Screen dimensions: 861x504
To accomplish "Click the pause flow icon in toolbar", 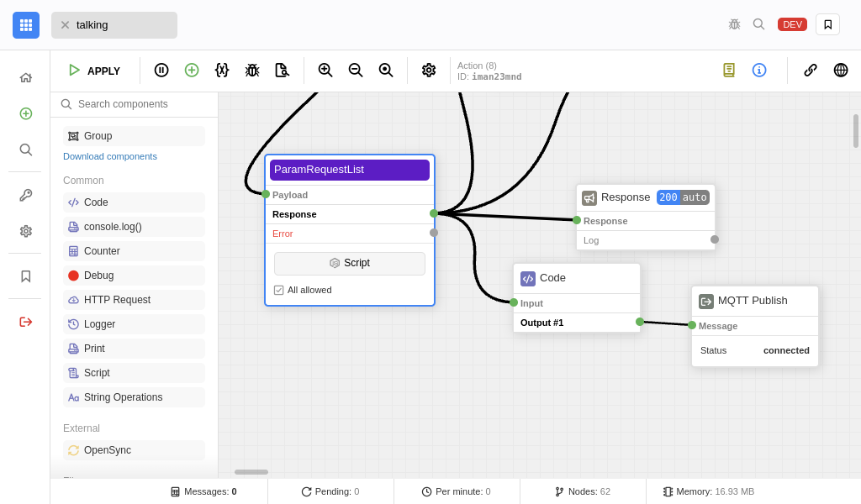I will pyautogui.click(x=161, y=71).
